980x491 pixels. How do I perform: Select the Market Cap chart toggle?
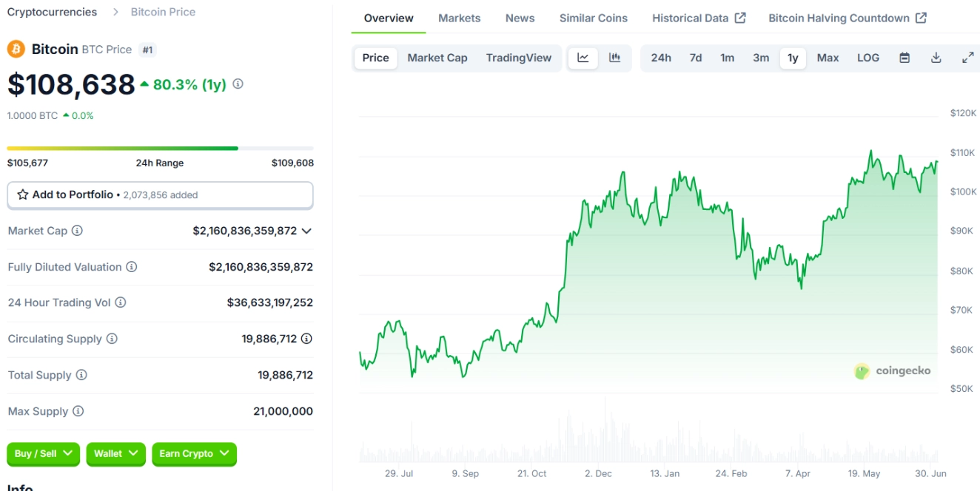[x=437, y=58]
